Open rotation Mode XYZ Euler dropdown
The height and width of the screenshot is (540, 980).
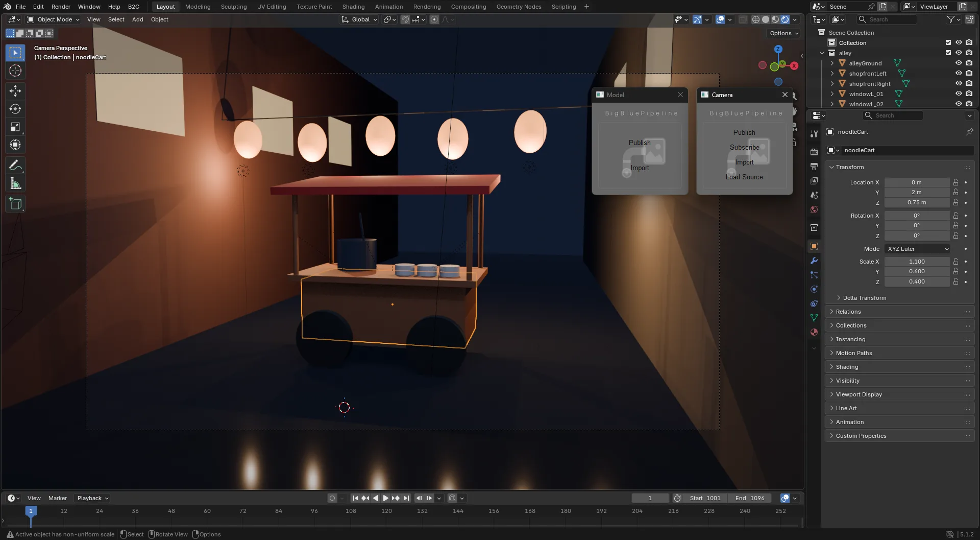918,249
